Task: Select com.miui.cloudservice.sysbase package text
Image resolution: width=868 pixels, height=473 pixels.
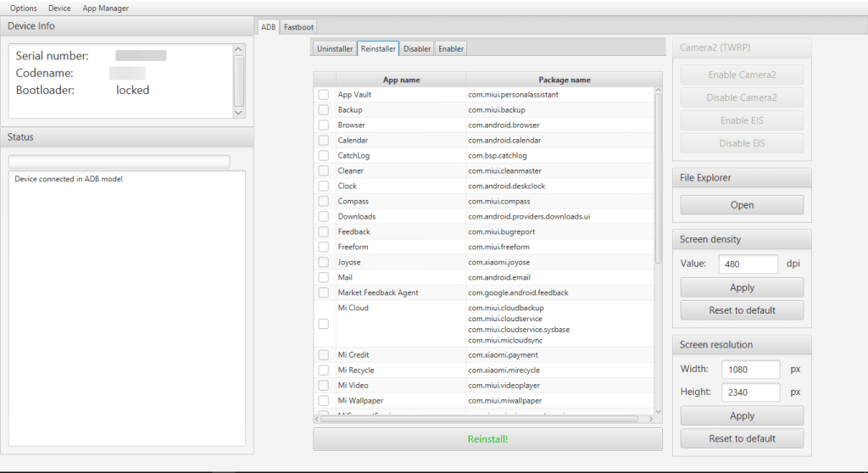Action: [519, 330]
